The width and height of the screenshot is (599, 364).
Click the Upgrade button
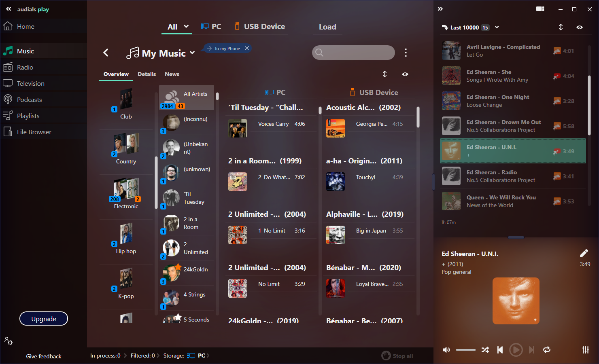44,319
